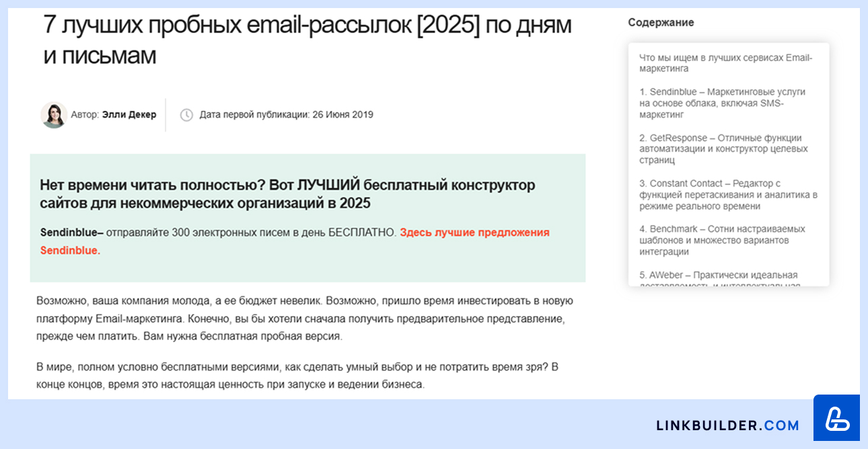Click the LINKBUILDER.COM text
868x449 pixels.
[727, 425]
